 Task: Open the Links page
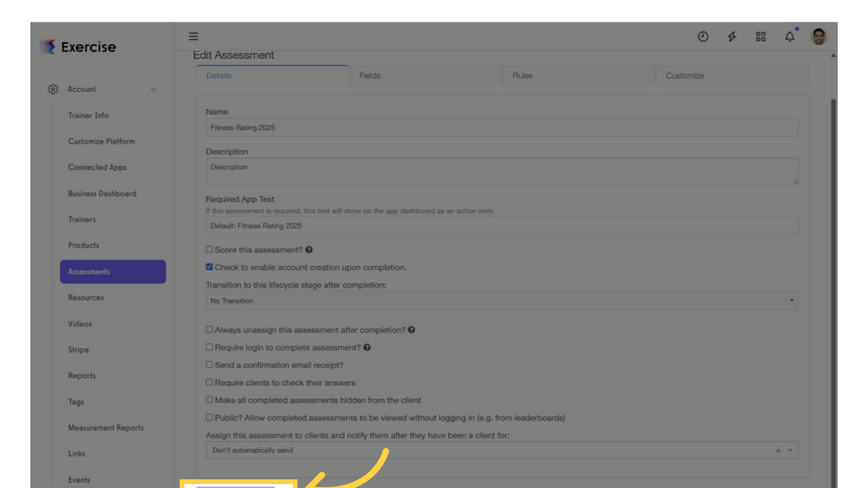coord(76,454)
